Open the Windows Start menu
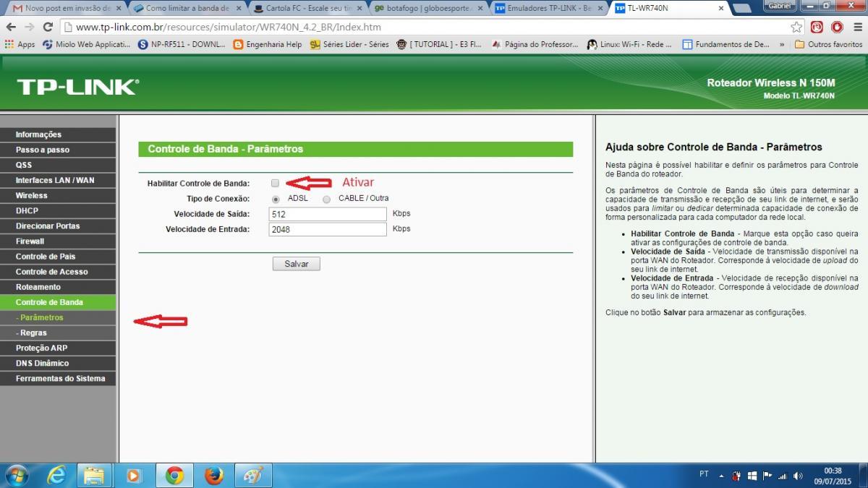This screenshot has width=868, height=488. pos(16,475)
